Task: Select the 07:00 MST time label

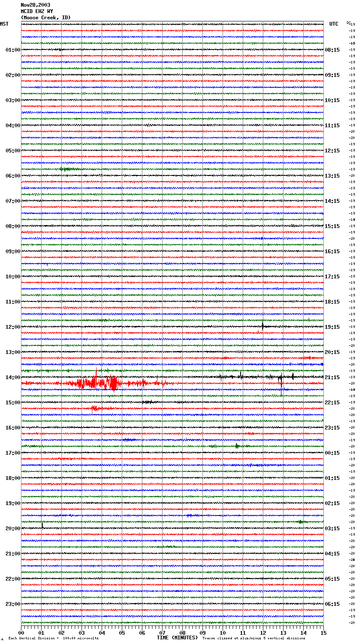Action: pos(13,201)
